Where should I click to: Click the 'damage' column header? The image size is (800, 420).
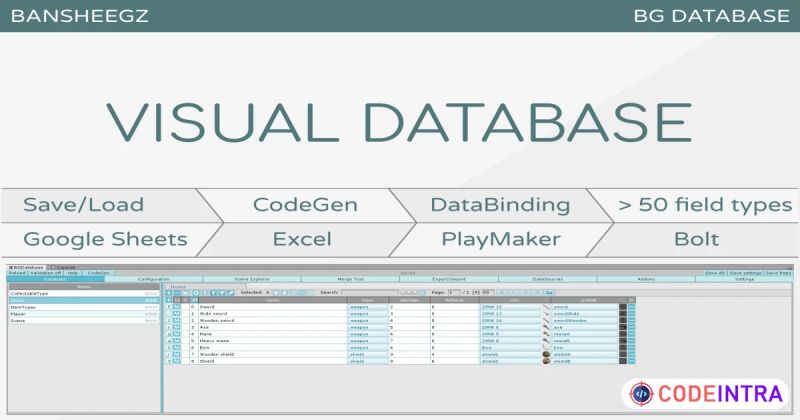(x=409, y=300)
